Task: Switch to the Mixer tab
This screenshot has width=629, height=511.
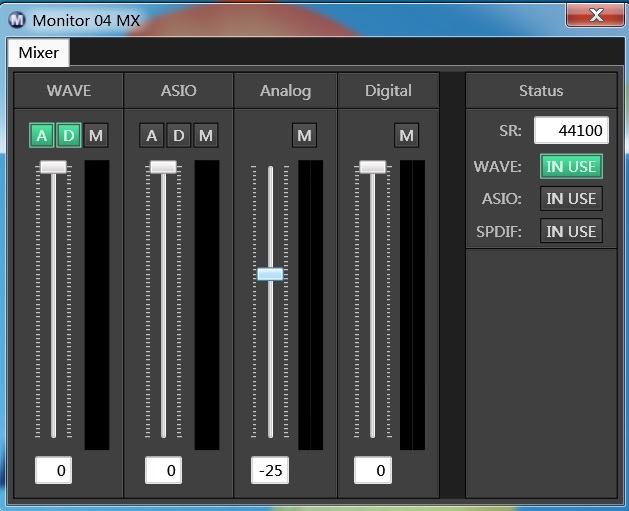Action: (x=38, y=53)
